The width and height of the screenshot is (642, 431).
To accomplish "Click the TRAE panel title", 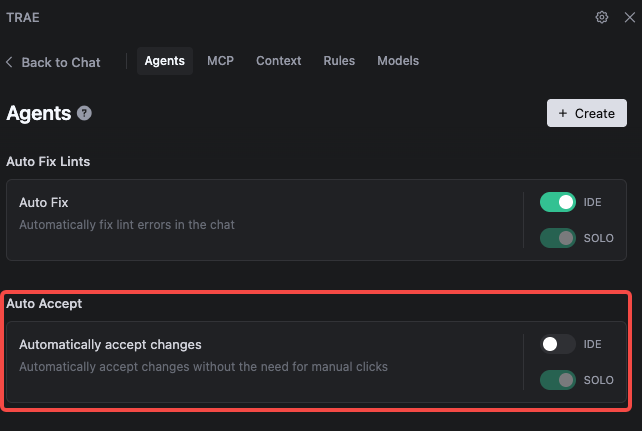I will [23, 17].
